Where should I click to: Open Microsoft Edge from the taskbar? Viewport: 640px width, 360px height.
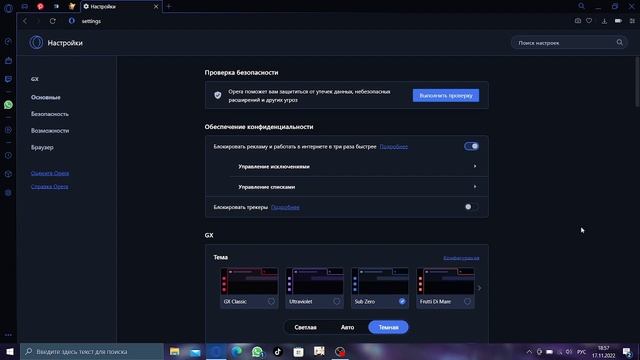[237, 351]
